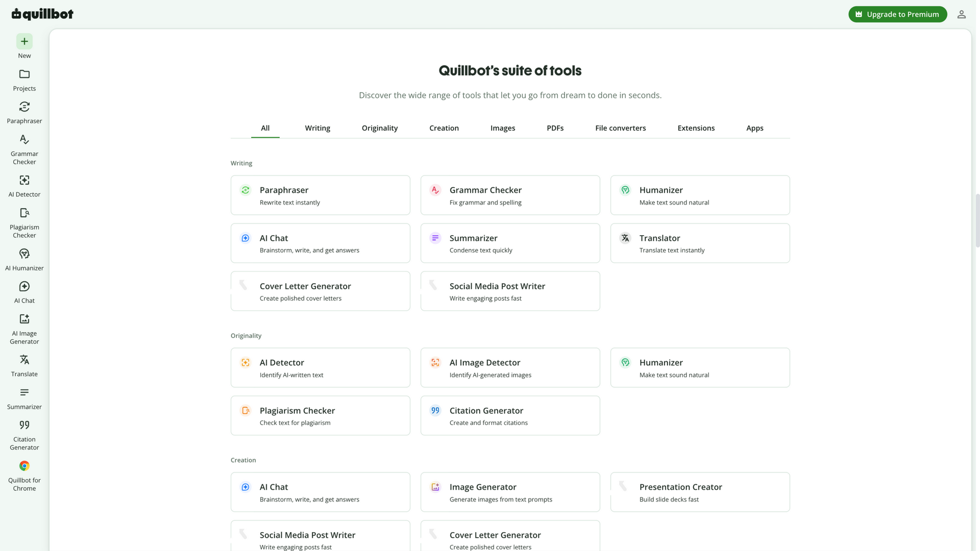Open Projects folder icon in sidebar

pos(24,74)
